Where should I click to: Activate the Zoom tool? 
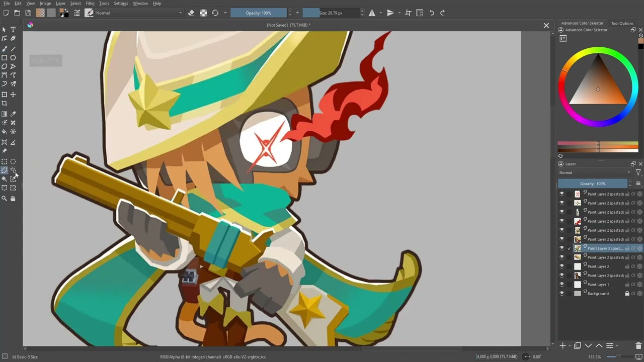[5, 199]
